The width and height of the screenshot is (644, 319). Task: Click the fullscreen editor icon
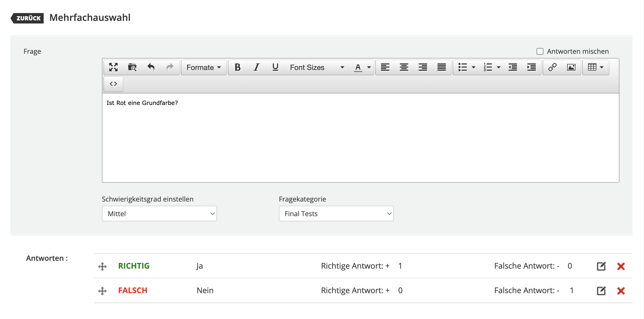pyautogui.click(x=113, y=67)
